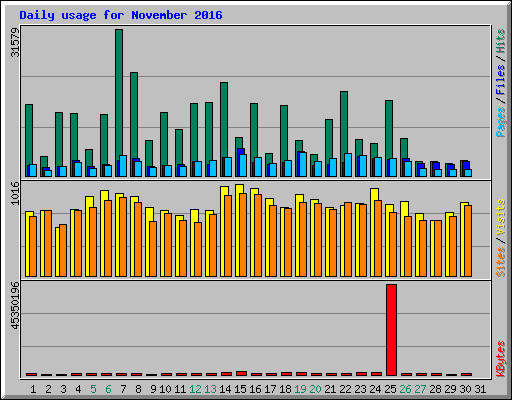Select the tallest green hits bar on day 7
This screenshot has width=512, height=400.
click(x=119, y=92)
